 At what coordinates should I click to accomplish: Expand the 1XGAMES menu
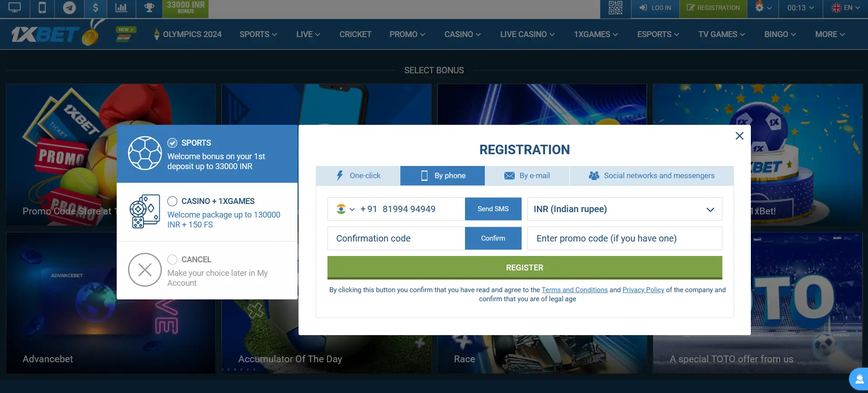coord(596,34)
